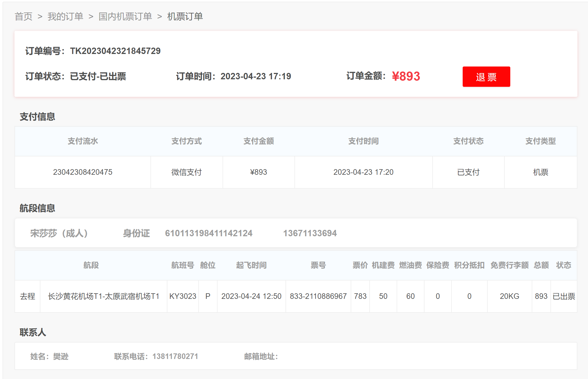Click 微信支付 payment method cell

[186, 172]
